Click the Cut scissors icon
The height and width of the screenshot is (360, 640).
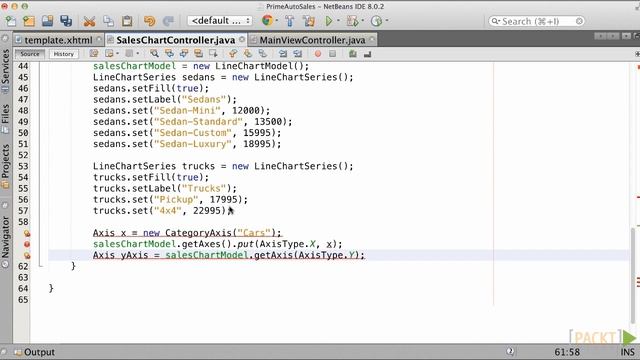pos(89,21)
